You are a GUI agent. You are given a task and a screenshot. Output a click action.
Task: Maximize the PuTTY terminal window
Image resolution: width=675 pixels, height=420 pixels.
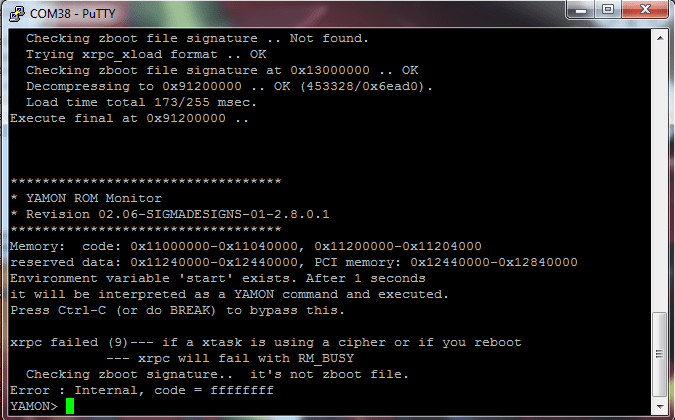click(608, 9)
